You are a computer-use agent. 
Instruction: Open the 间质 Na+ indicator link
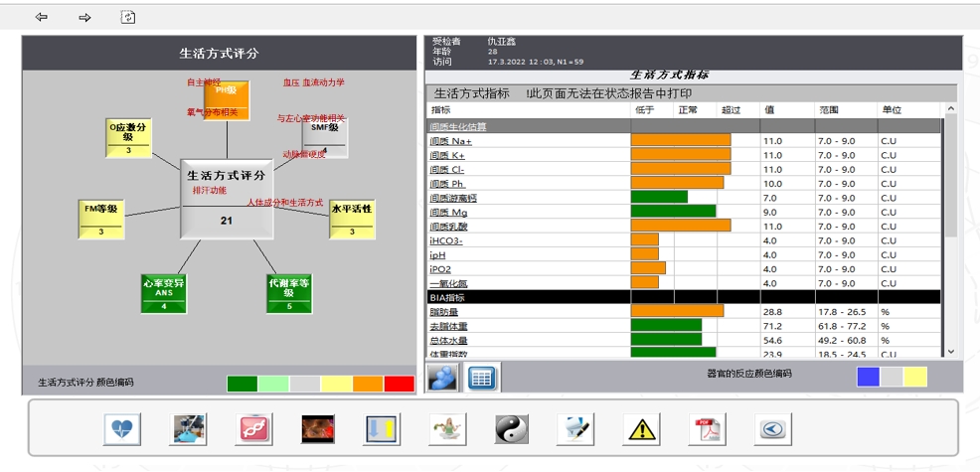450,141
